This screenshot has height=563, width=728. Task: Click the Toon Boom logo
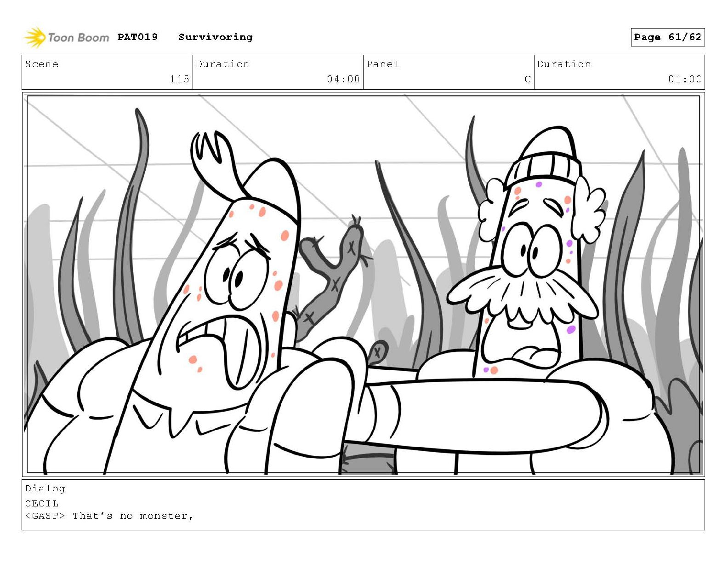67,37
